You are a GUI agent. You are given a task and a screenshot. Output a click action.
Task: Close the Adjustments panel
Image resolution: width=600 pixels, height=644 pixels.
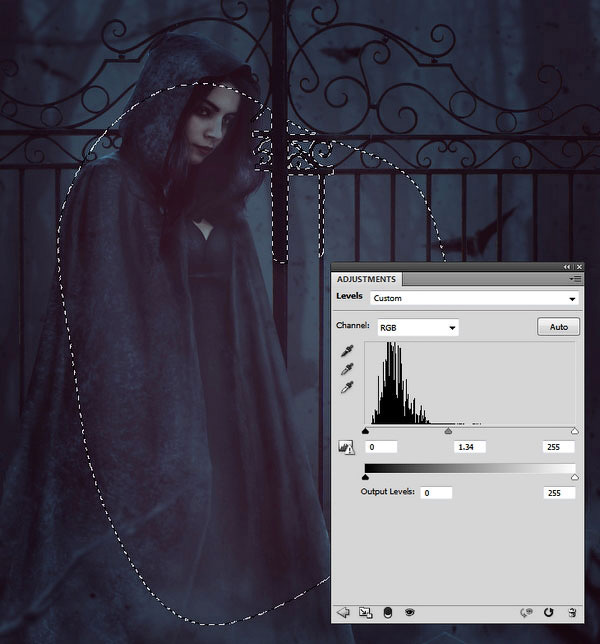pos(579,267)
